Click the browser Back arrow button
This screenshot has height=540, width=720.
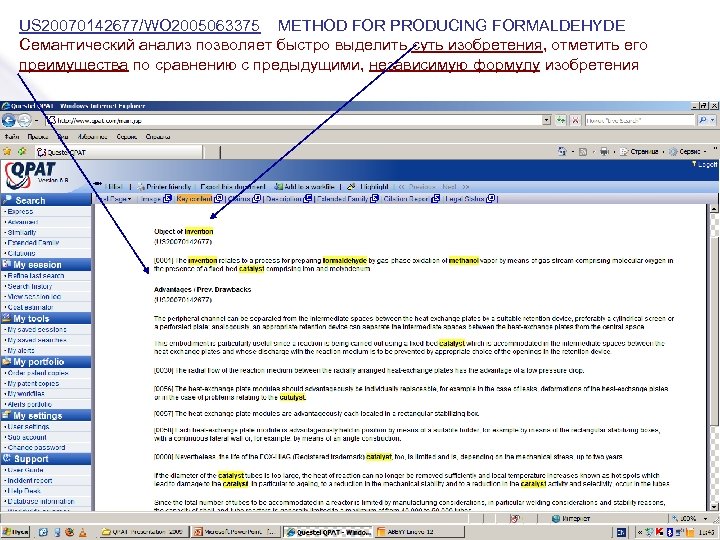click(8, 120)
